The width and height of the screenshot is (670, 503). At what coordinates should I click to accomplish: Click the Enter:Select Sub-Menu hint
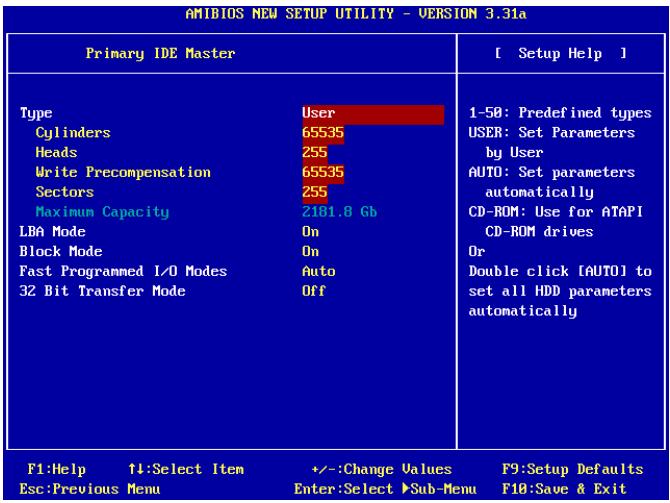coord(385,489)
